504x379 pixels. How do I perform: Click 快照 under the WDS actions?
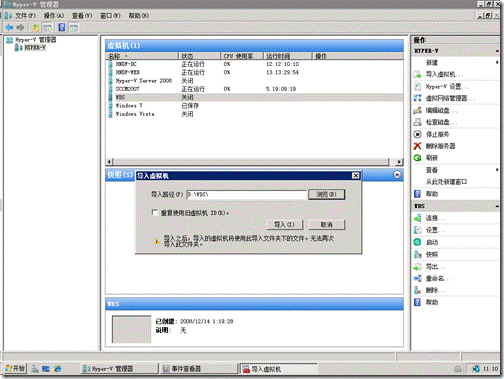pos(432,254)
